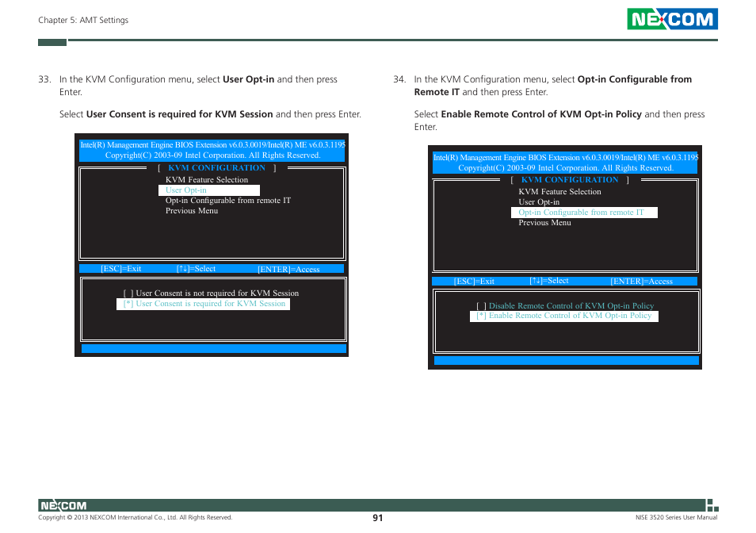This screenshot has height=533, width=756.
Task: Select KVM Feature Selection in the left BIOS screen
Action: [207, 179]
